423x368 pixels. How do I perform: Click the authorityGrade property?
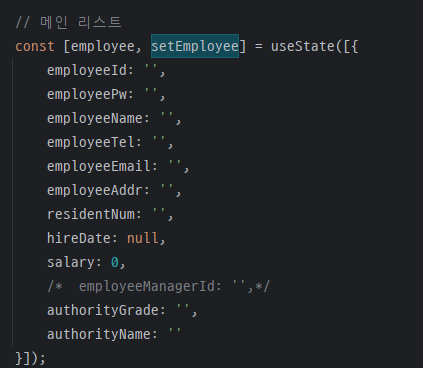point(103,311)
